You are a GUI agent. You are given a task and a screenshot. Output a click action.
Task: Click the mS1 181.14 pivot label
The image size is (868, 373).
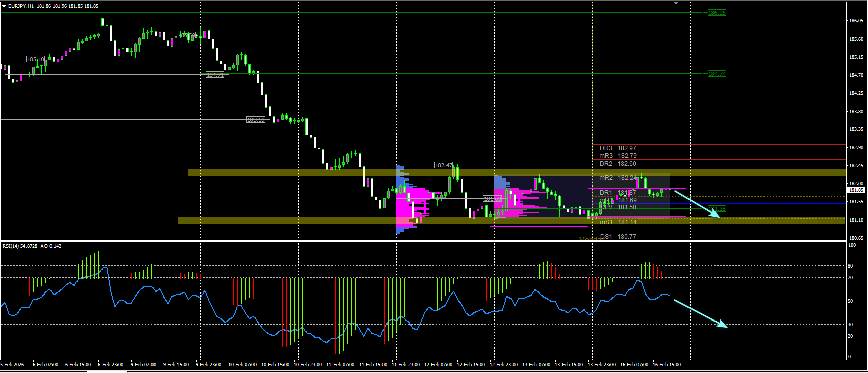click(x=618, y=222)
